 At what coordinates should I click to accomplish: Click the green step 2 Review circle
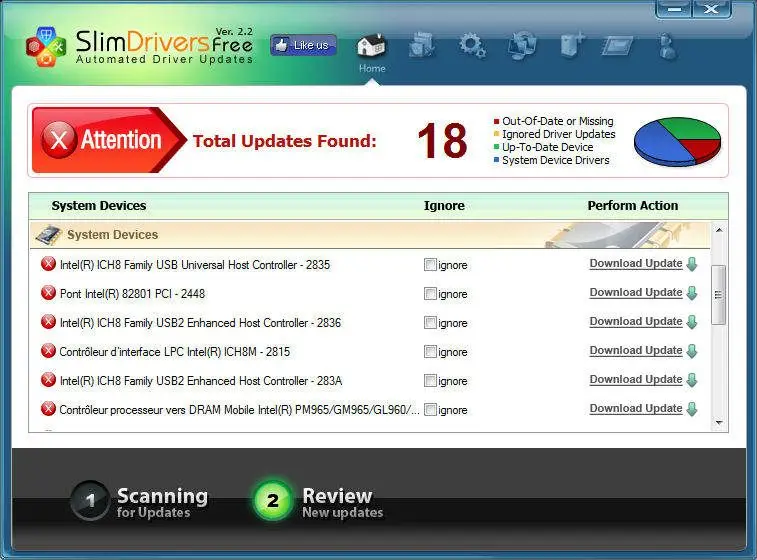(273, 501)
